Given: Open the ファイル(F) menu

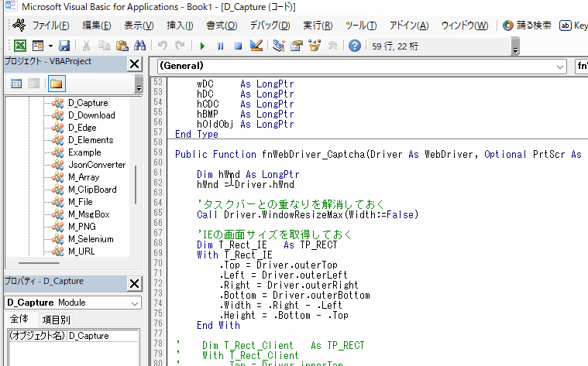Looking at the screenshot, I should [x=50, y=26].
